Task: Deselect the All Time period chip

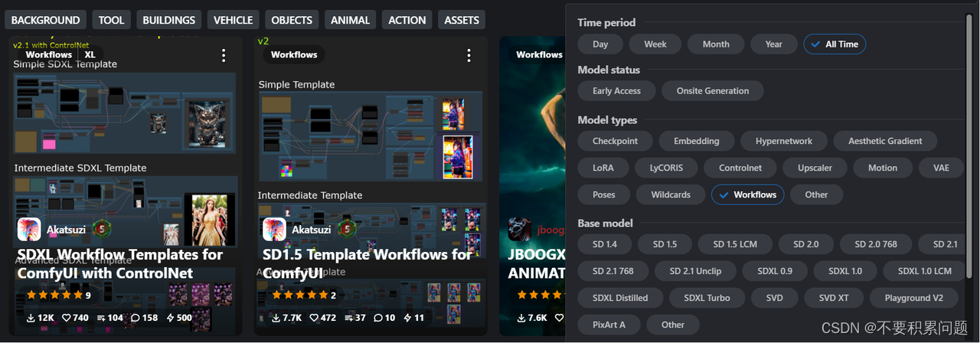Action: pyautogui.click(x=835, y=44)
